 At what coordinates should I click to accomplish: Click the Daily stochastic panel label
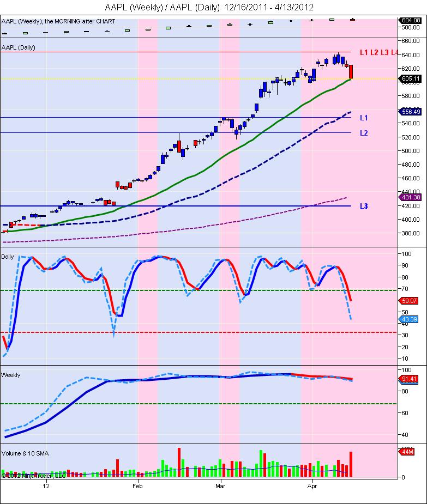pos(8,257)
